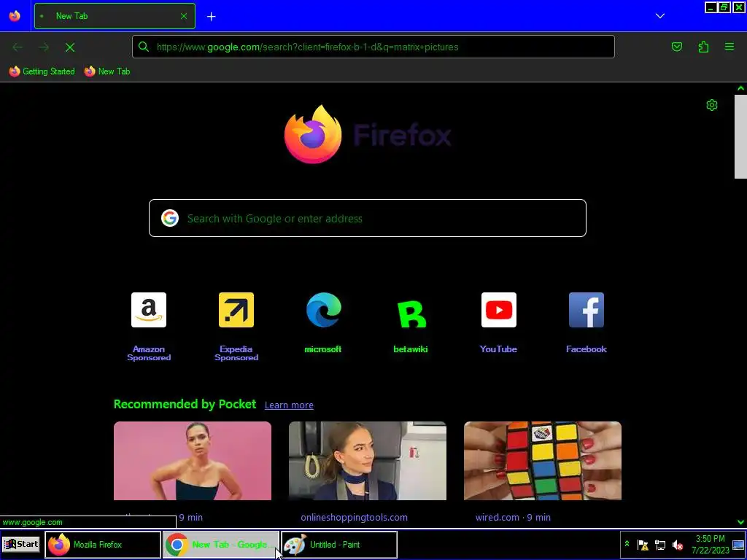
Task: Go back with the back arrow
Action: point(18,47)
